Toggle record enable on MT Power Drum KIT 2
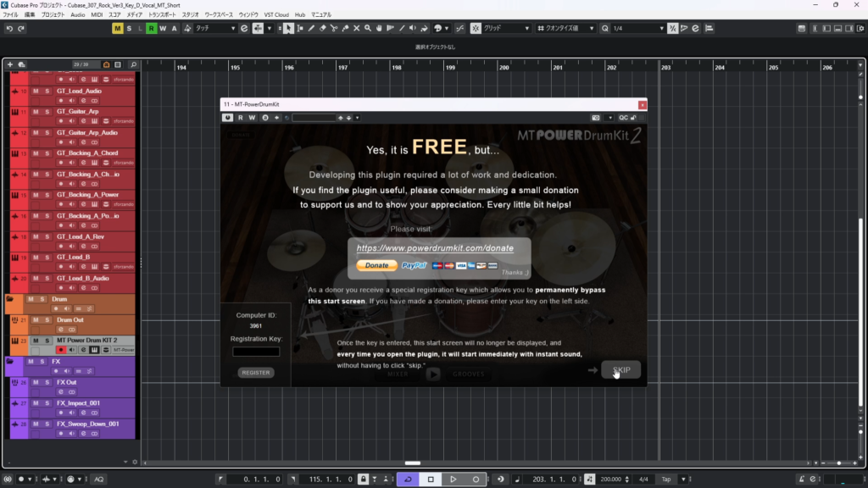Viewport: 868px width, 488px height. 60,350
